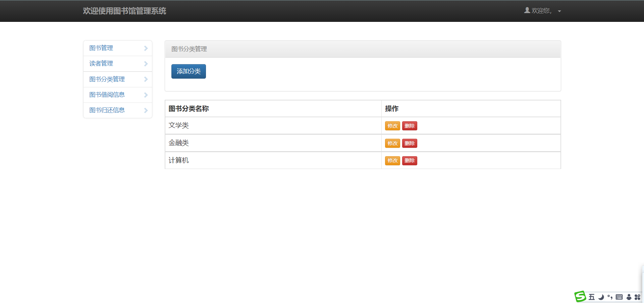Toggle the punctuation mode icon in IME bar
The height and width of the screenshot is (303, 644).
tap(610, 297)
